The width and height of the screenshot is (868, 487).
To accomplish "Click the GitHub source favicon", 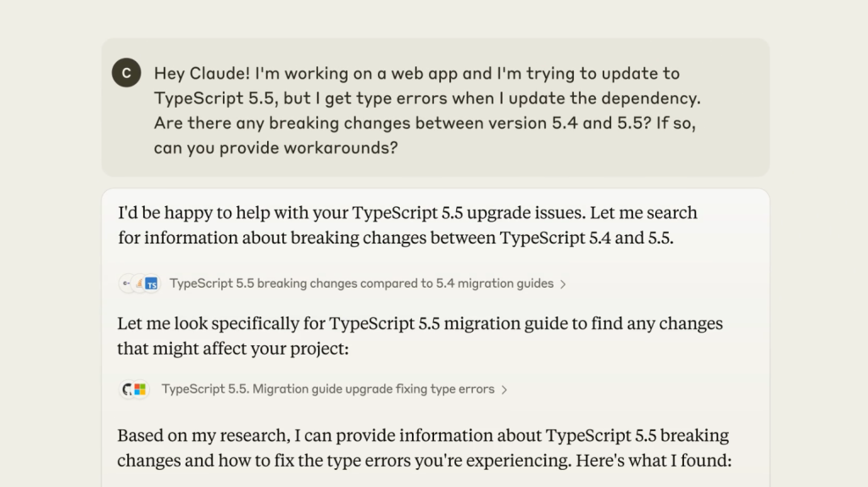I will [127, 389].
